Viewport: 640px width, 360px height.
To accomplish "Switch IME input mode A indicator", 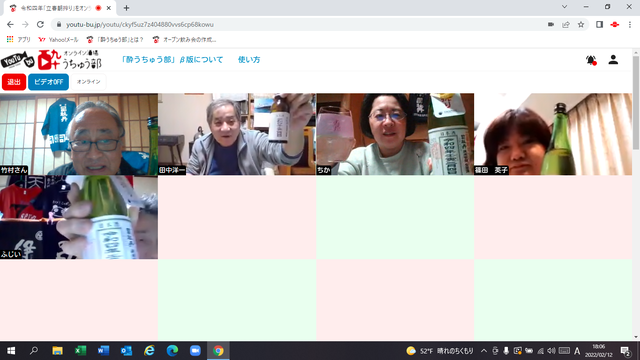I will pyautogui.click(x=577, y=351).
